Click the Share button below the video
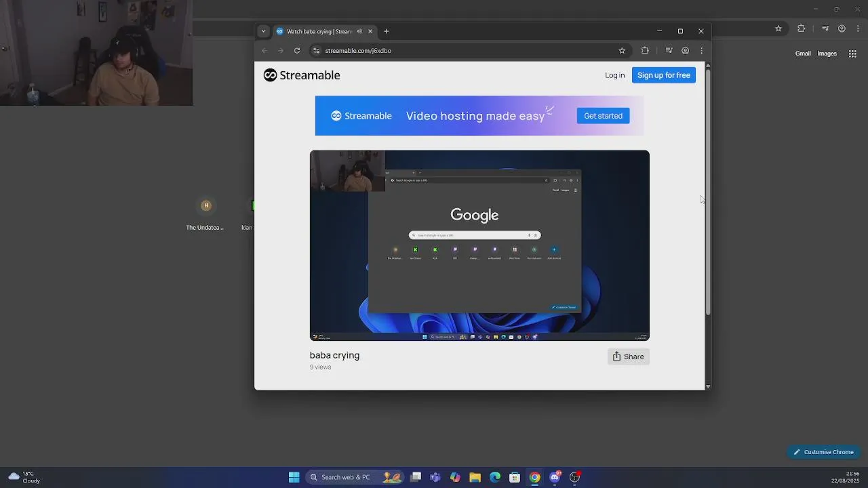 coord(629,357)
